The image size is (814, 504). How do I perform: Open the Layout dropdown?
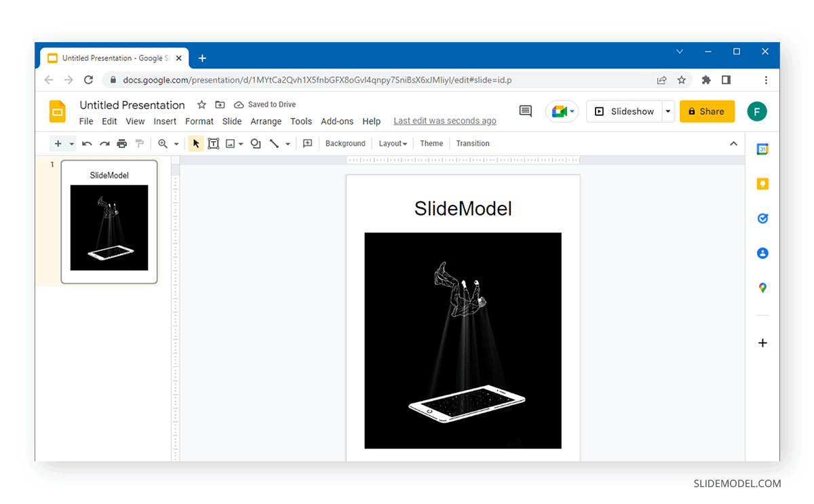(x=393, y=144)
